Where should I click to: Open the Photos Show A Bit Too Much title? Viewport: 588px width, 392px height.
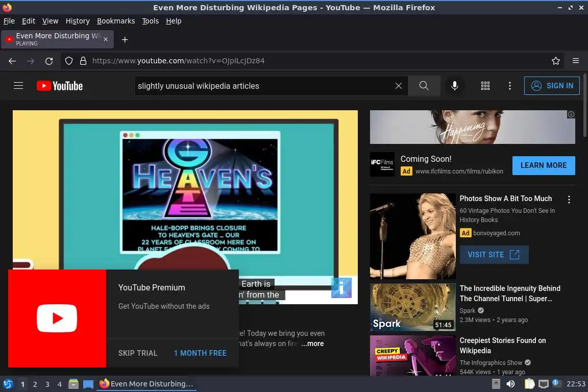(x=505, y=199)
